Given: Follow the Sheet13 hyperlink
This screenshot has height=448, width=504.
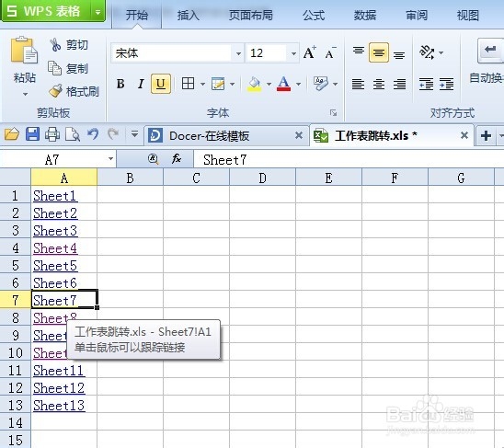Looking at the screenshot, I should pyautogui.click(x=59, y=406).
